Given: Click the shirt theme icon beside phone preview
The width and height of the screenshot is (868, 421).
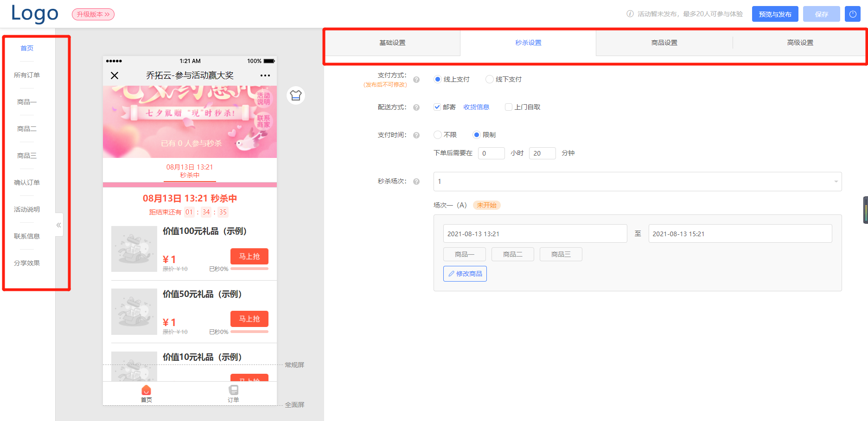Looking at the screenshot, I should coord(296,95).
